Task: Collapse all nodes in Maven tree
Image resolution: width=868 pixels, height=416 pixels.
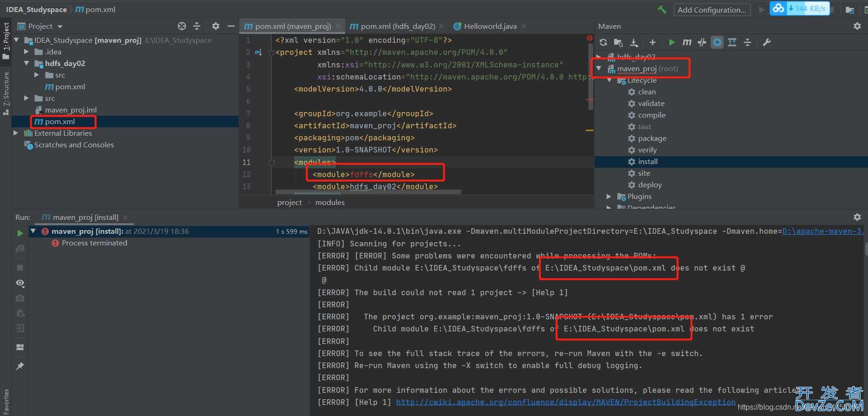Action: click(748, 42)
